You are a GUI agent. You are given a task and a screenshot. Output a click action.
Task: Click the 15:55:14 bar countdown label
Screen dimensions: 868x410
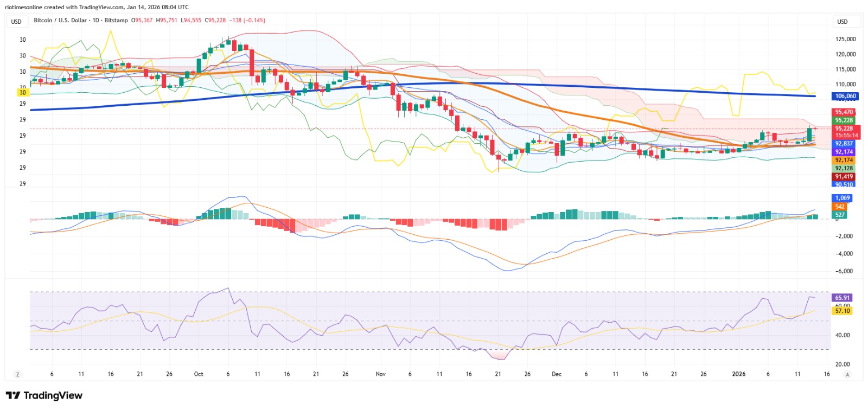tap(846, 136)
